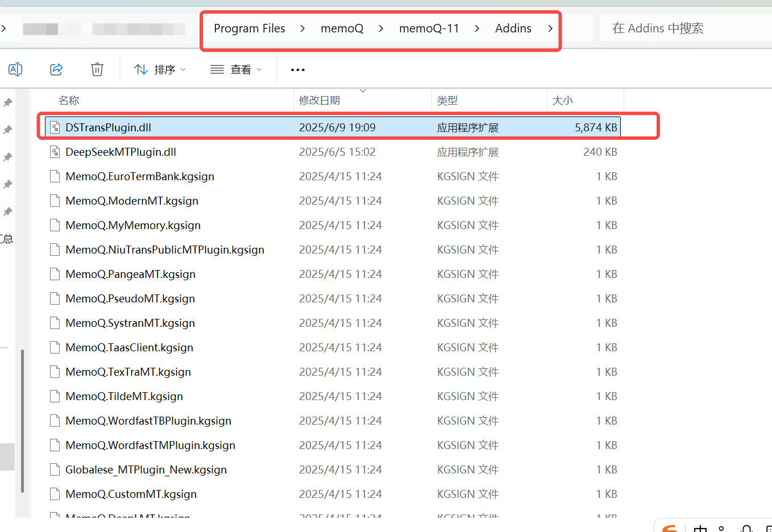772x532 pixels.
Task: Open the 排序 sort dropdown
Action: [160, 69]
